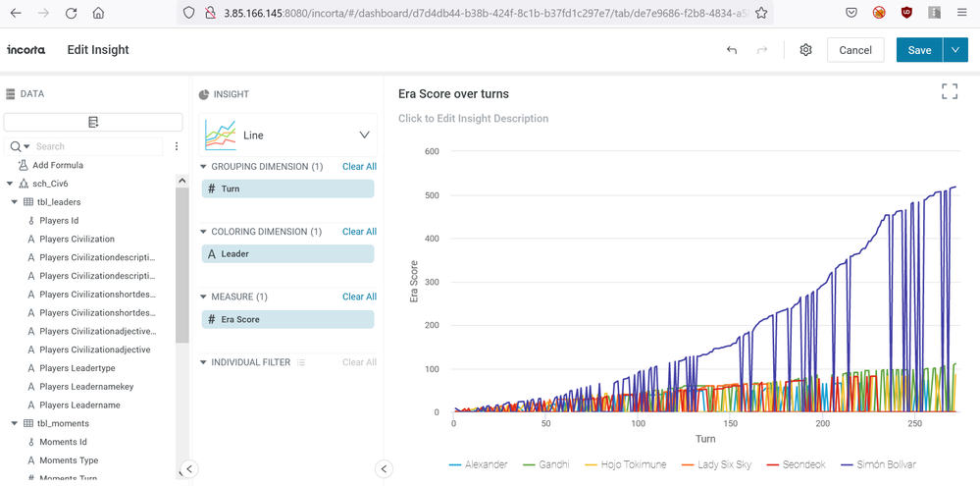Click the data Search field

pos(96,146)
